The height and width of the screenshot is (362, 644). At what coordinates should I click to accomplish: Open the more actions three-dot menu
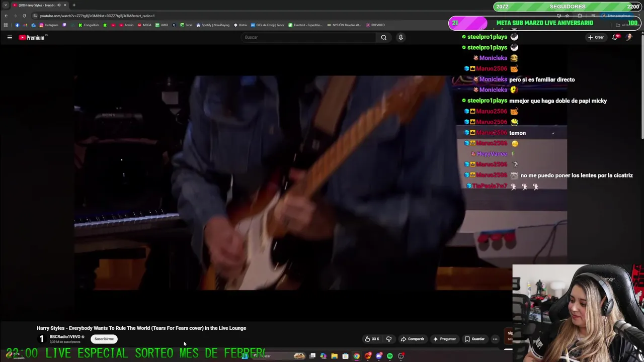[x=495, y=339]
